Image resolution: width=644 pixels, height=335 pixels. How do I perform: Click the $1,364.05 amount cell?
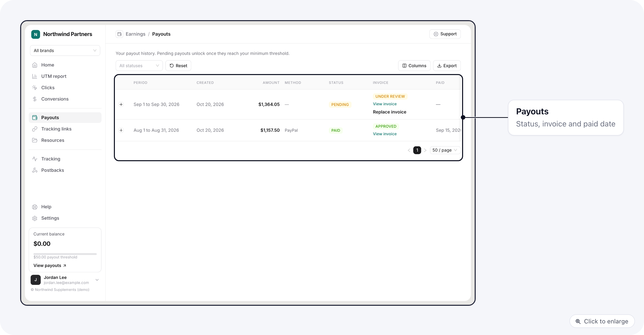[269, 105]
